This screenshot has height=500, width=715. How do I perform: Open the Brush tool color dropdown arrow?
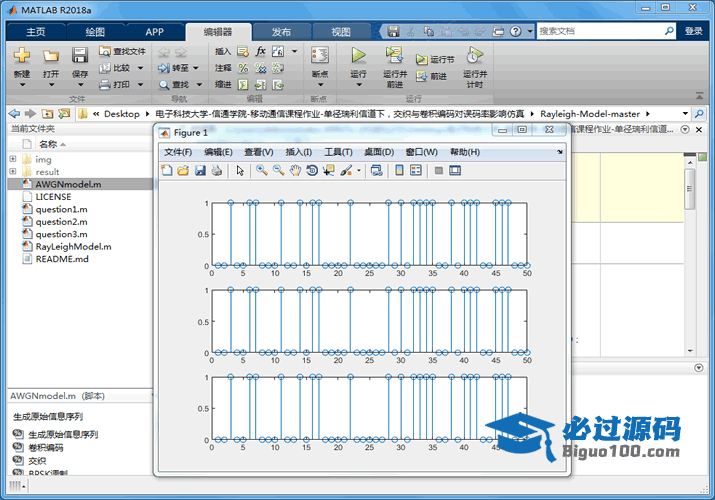tap(358, 172)
